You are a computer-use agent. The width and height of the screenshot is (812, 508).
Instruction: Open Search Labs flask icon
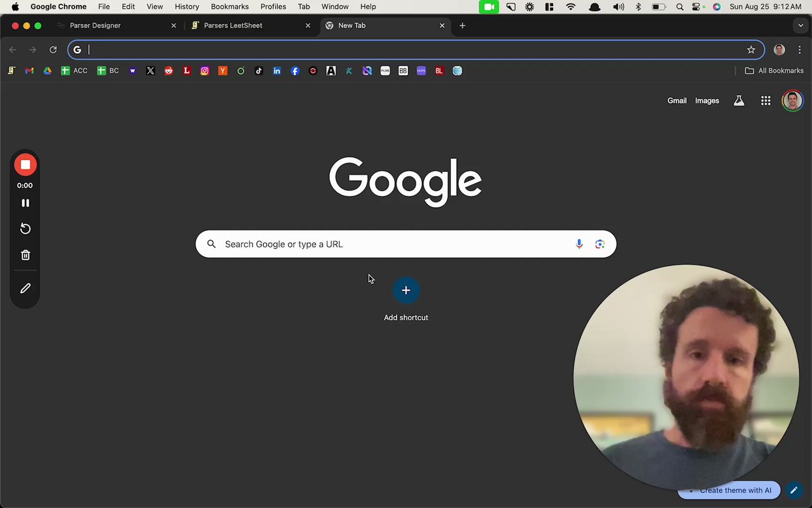[739, 100]
